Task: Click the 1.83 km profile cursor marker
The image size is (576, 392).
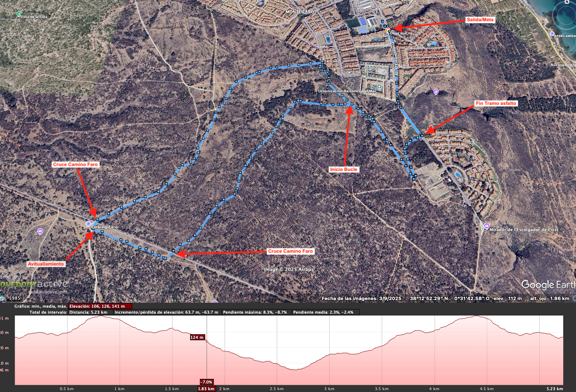Action: [206, 389]
